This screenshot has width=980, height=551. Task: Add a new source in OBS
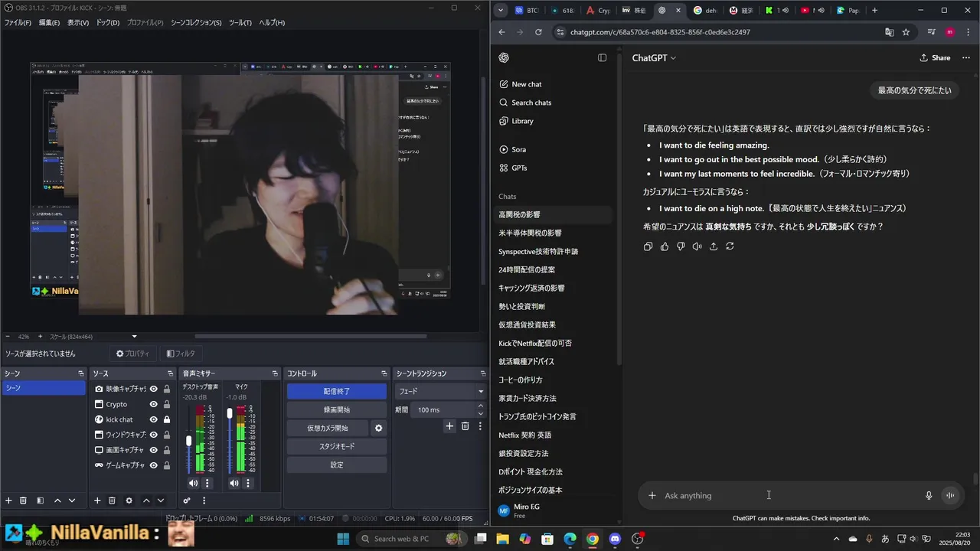(x=97, y=500)
